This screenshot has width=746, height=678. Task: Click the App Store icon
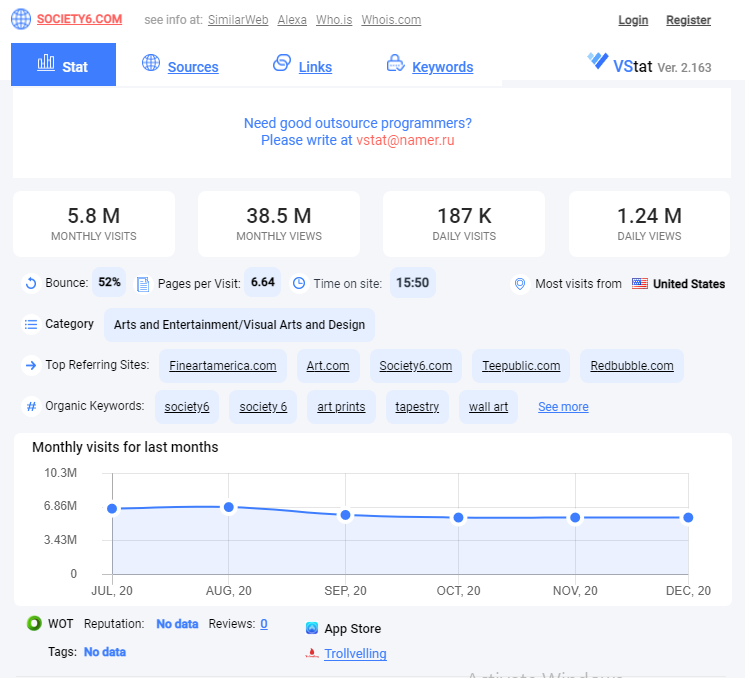pos(312,629)
